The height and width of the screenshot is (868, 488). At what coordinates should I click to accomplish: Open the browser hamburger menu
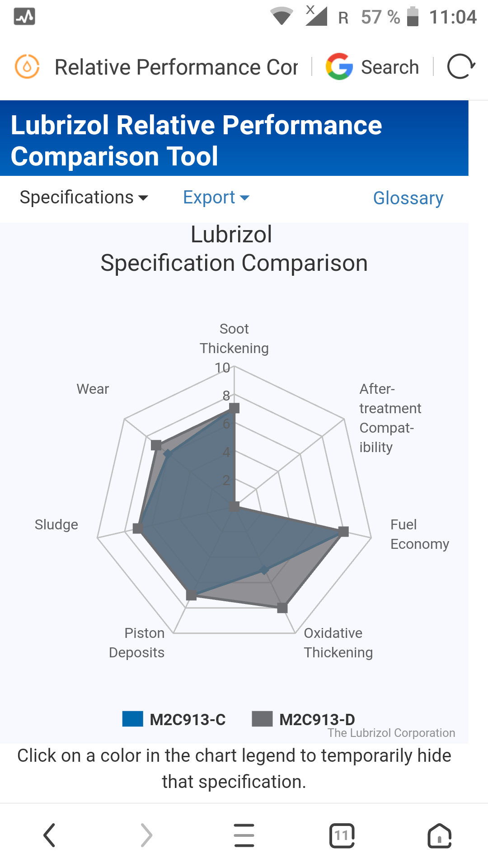244,835
